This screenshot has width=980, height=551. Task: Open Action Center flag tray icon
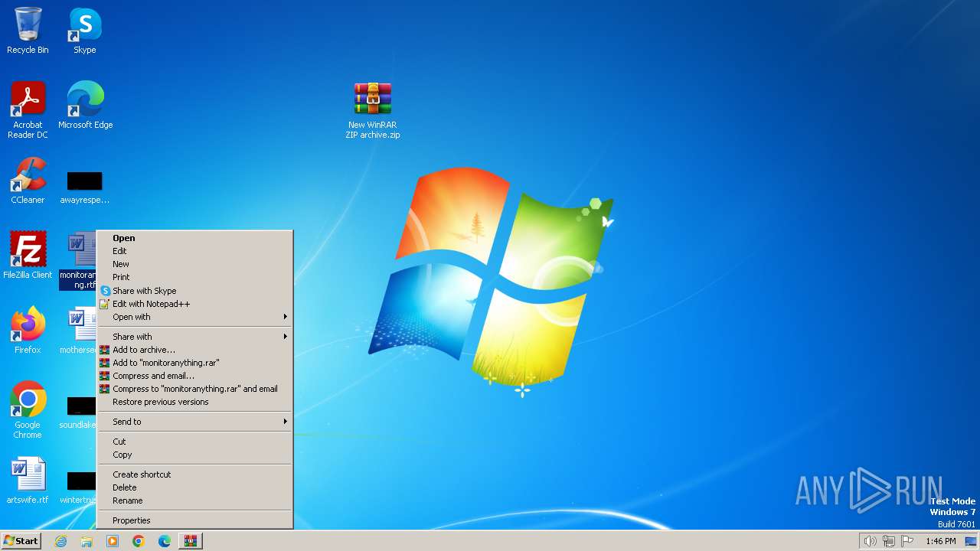(908, 541)
